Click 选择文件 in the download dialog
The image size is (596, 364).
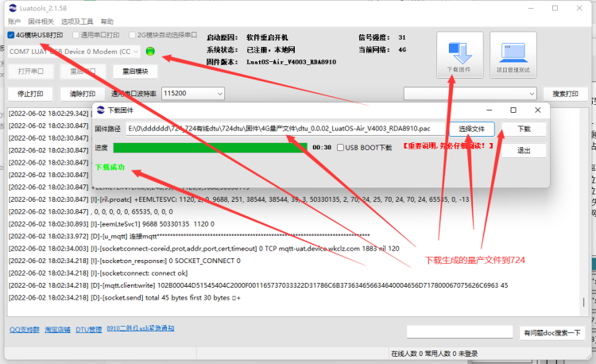(x=472, y=130)
